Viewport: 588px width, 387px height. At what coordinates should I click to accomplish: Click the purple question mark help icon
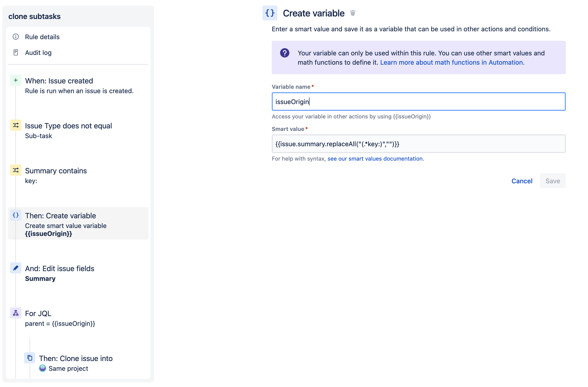(285, 53)
